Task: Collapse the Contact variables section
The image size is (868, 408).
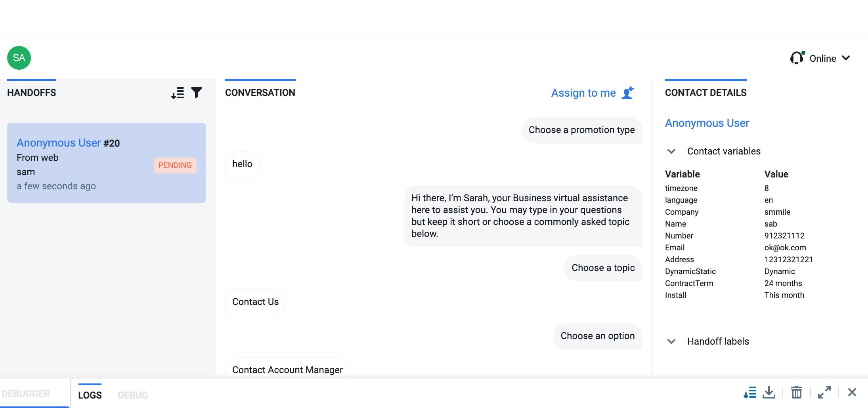Action: coord(671,151)
